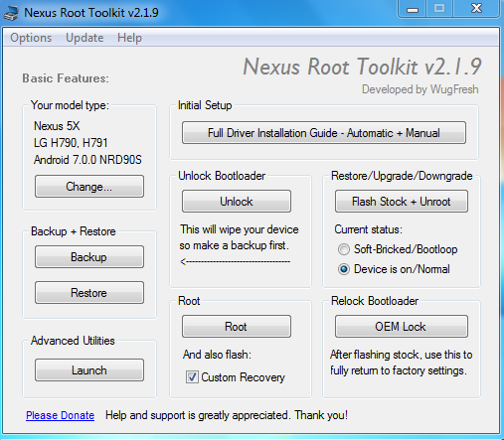Open the Help menu
The image size is (504, 440).
pos(129,38)
